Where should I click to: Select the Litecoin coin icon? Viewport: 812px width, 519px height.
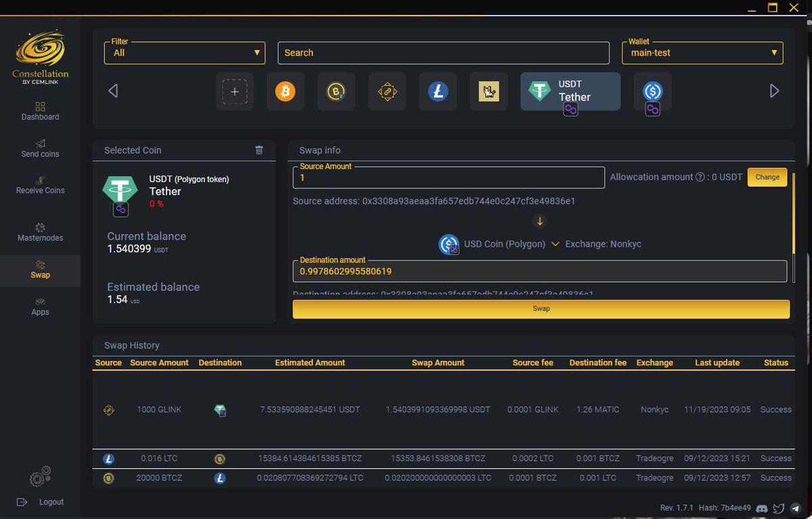(x=438, y=91)
